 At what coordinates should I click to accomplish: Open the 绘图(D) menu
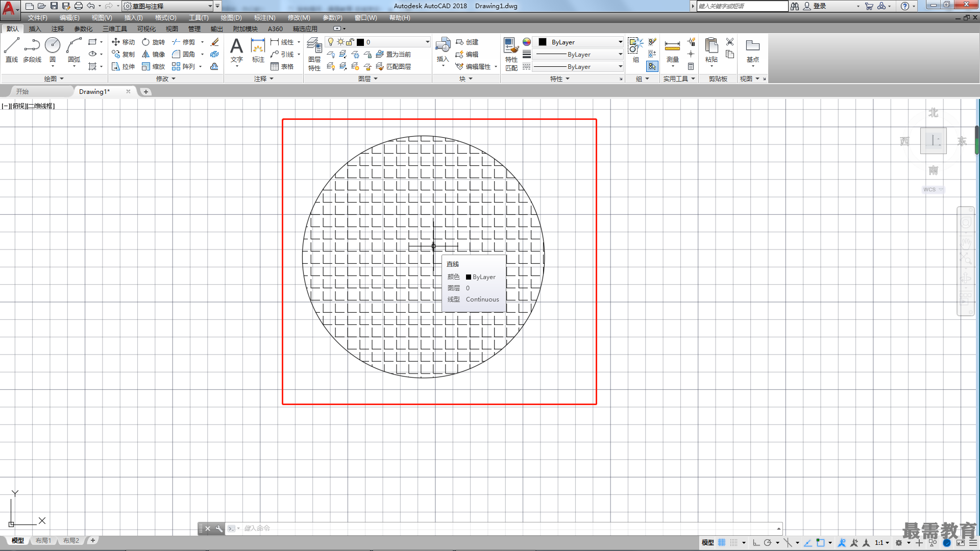(231, 18)
